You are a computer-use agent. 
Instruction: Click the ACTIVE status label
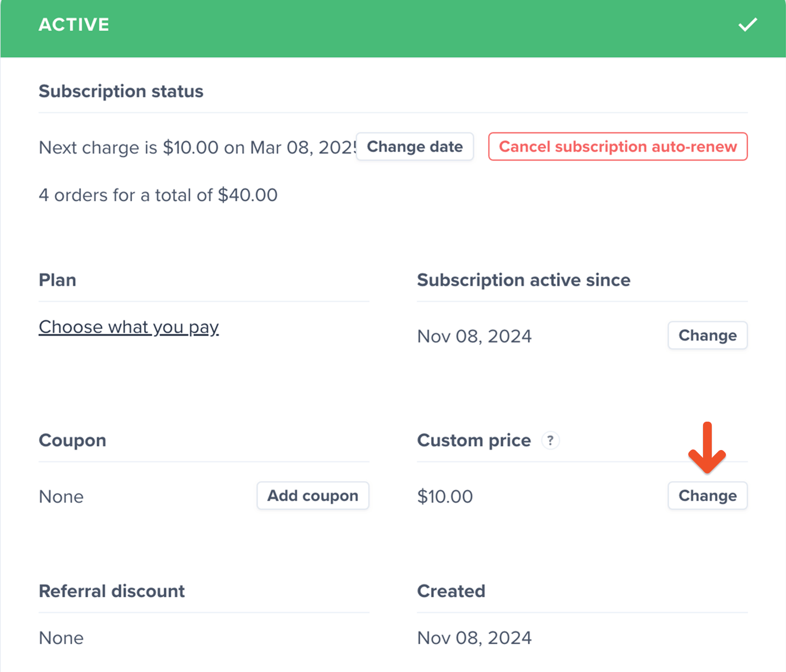click(x=74, y=25)
